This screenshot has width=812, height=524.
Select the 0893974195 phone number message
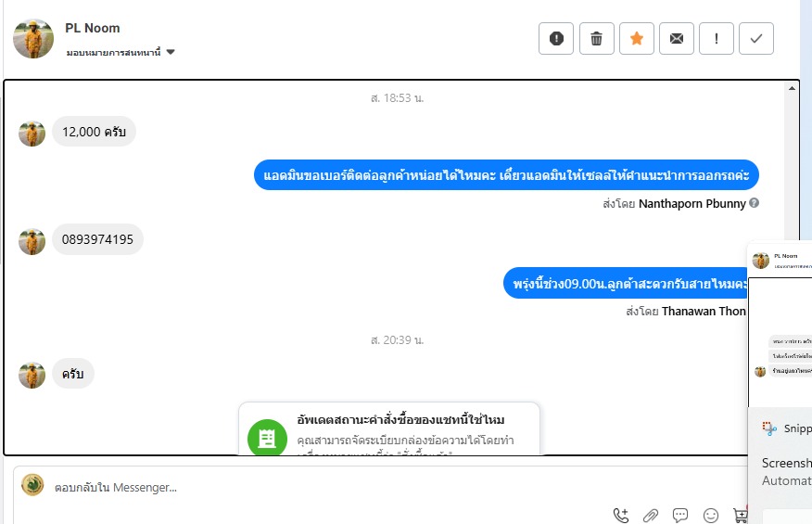tap(97, 239)
